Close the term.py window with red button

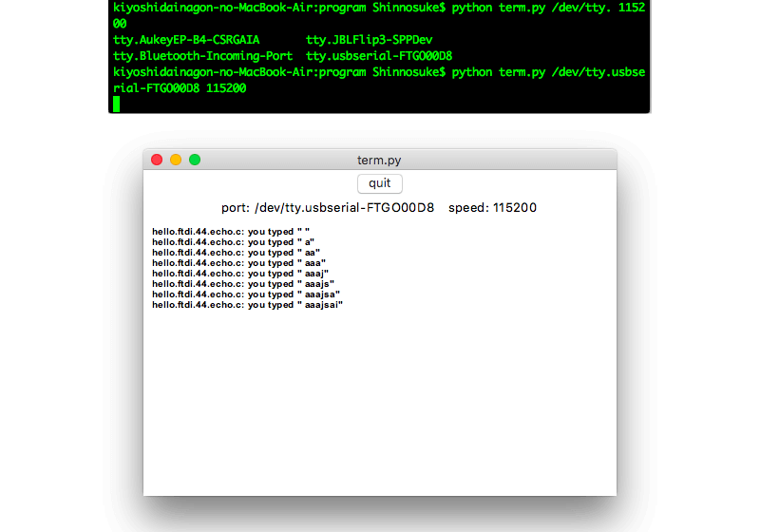157,160
